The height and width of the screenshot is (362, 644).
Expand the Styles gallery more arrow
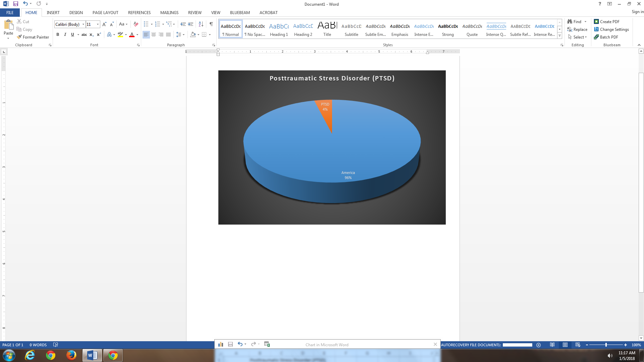pyautogui.click(x=559, y=36)
